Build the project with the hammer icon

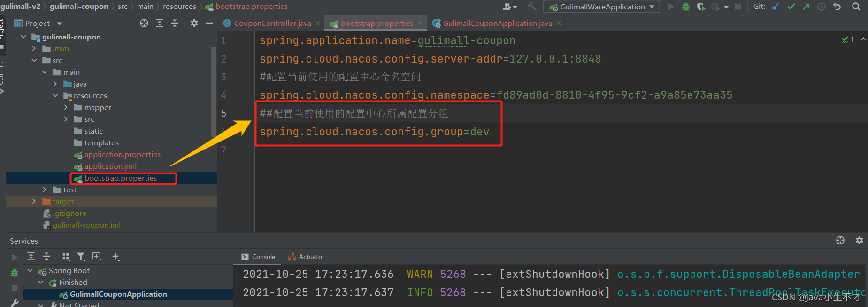532,7
